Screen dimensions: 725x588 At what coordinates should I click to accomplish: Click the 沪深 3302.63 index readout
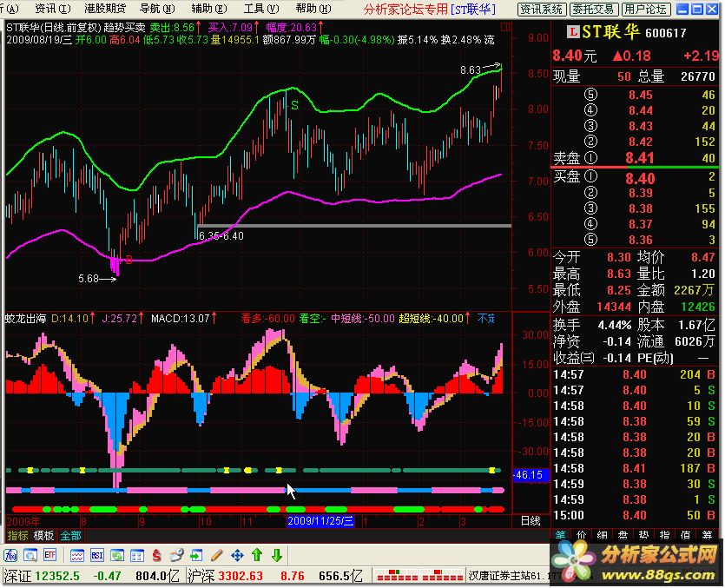(x=225, y=576)
